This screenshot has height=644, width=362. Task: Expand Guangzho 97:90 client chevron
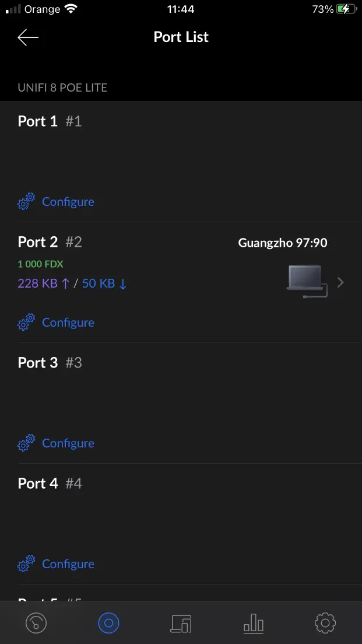(341, 283)
